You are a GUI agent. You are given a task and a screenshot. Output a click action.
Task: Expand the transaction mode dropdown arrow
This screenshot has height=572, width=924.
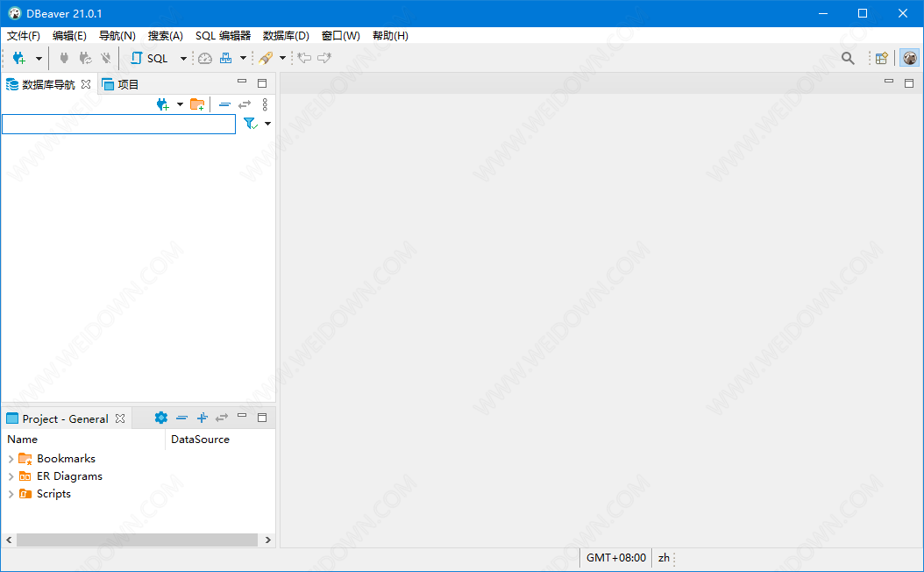[243, 59]
